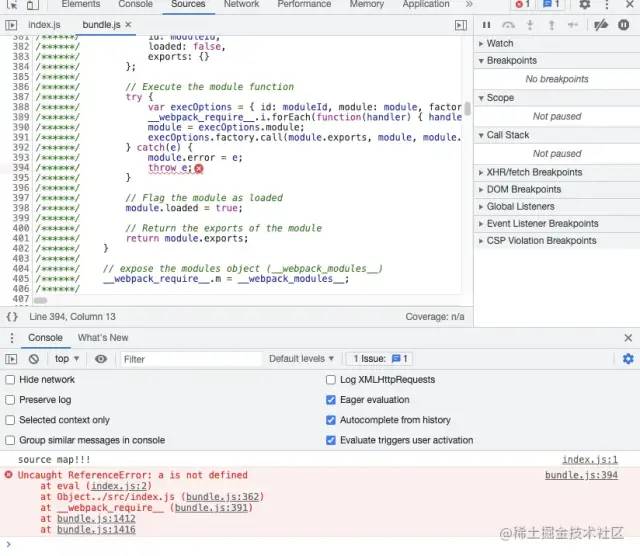Screen dimensions: 640x556
Task: Open index.js:1 source link in console
Action: [x=590, y=460]
